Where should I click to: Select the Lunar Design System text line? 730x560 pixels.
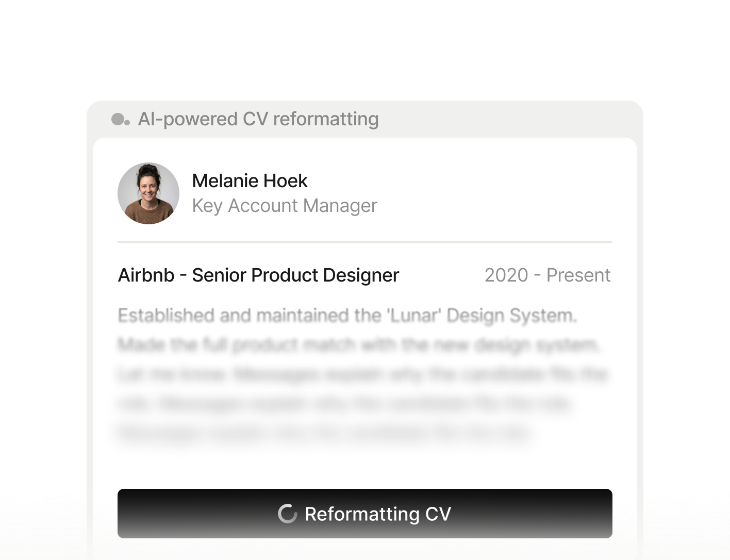click(347, 315)
